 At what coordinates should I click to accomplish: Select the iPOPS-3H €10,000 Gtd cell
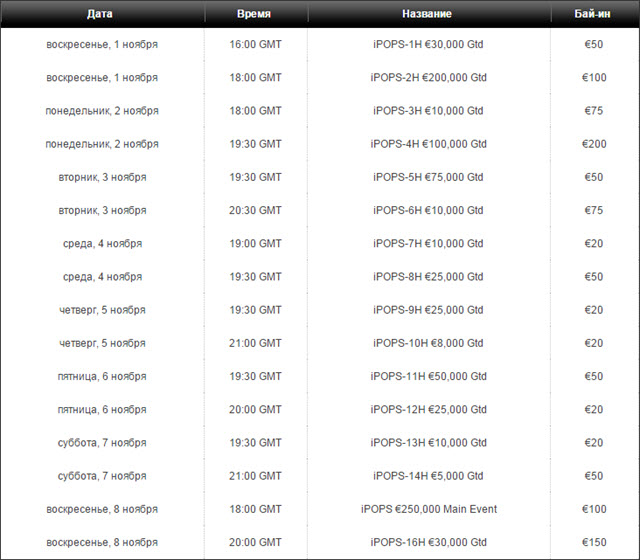[x=428, y=111]
